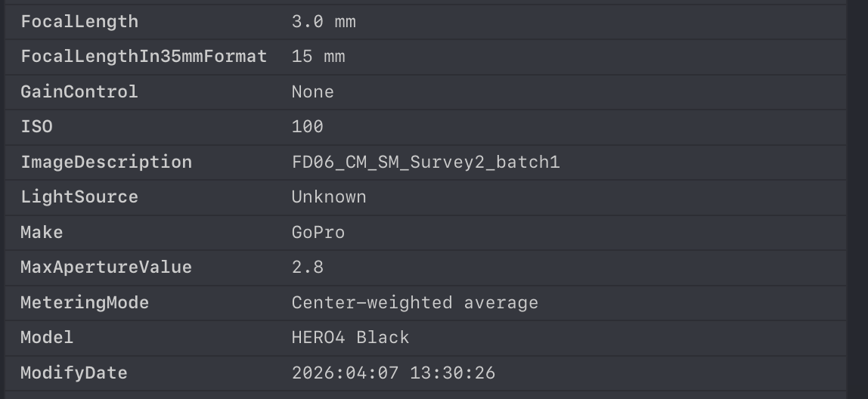
Task: Select the ISO value 100
Action: coord(308,127)
